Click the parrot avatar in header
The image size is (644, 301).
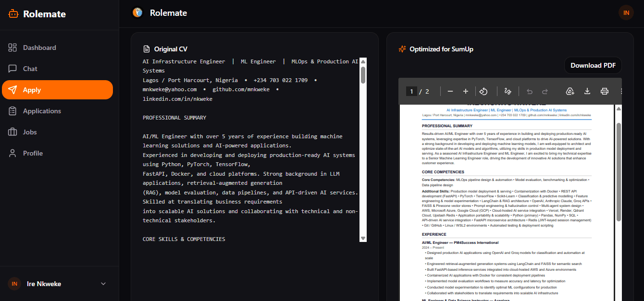click(x=138, y=13)
